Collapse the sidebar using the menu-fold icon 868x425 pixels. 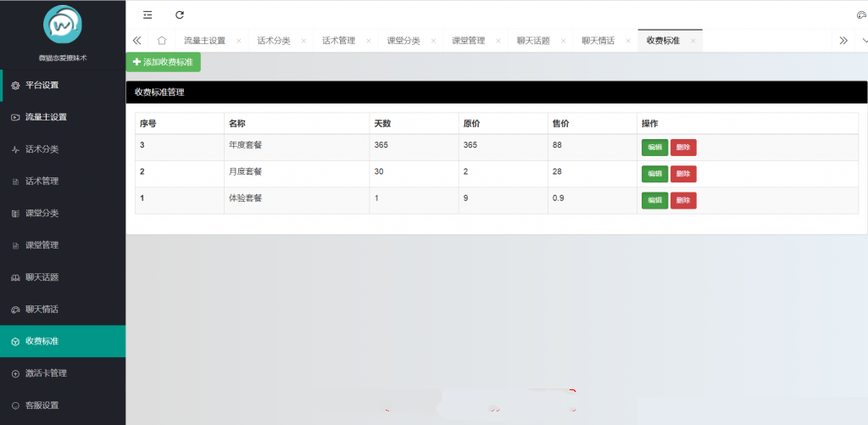(x=147, y=14)
